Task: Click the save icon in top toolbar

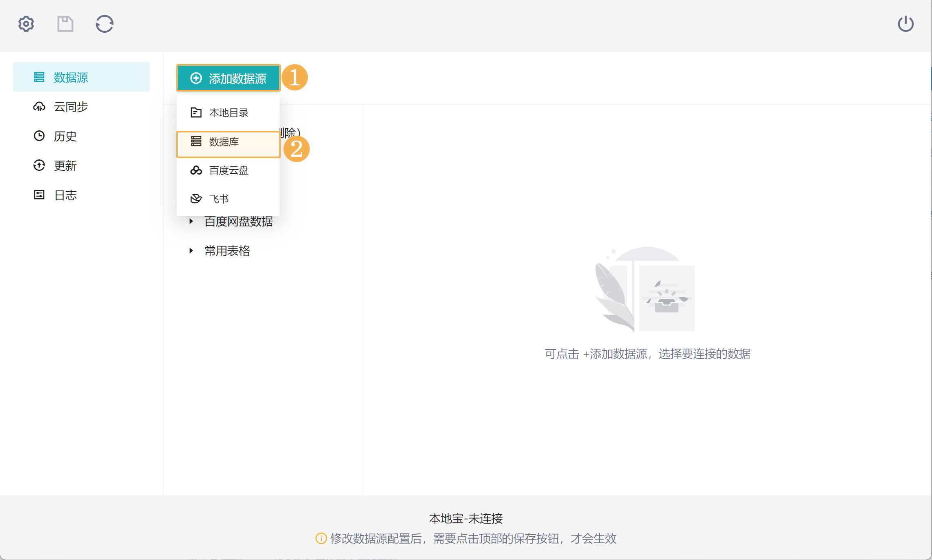Action: click(x=65, y=23)
